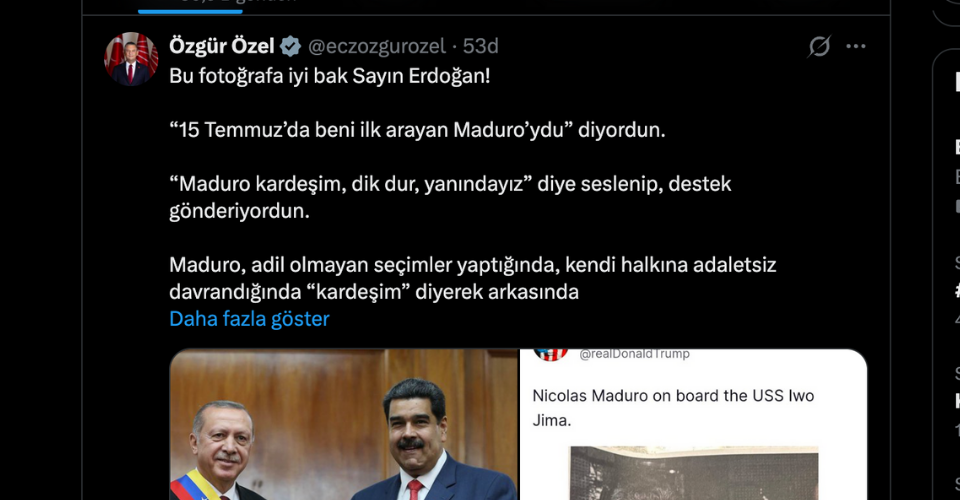Click the black-and-white photo inside the Trump screenshot
Screen dimensions: 960x500
point(694,473)
